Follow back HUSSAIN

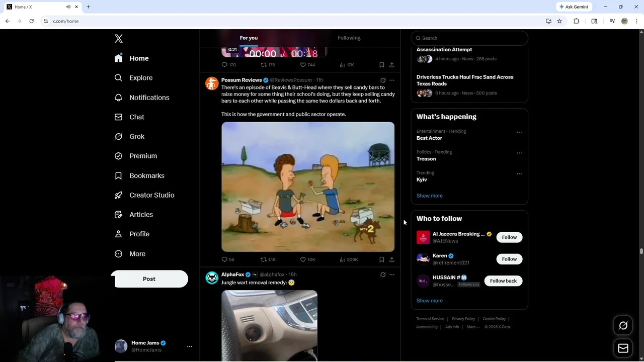point(503,281)
